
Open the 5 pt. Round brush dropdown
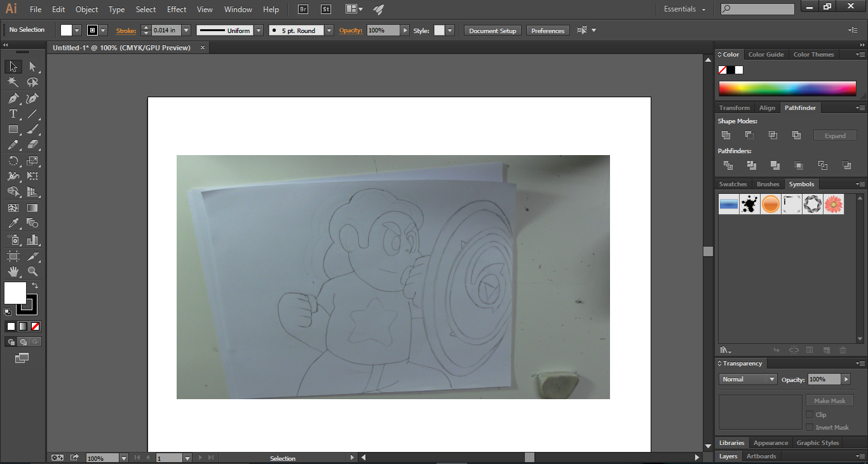(329, 31)
